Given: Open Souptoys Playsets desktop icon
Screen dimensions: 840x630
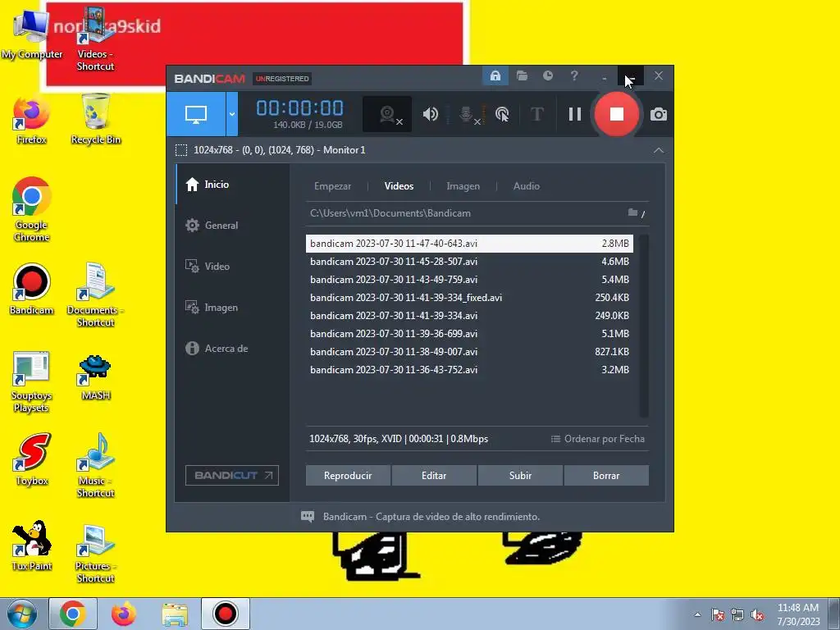Looking at the screenshot, I should (32, 382).
